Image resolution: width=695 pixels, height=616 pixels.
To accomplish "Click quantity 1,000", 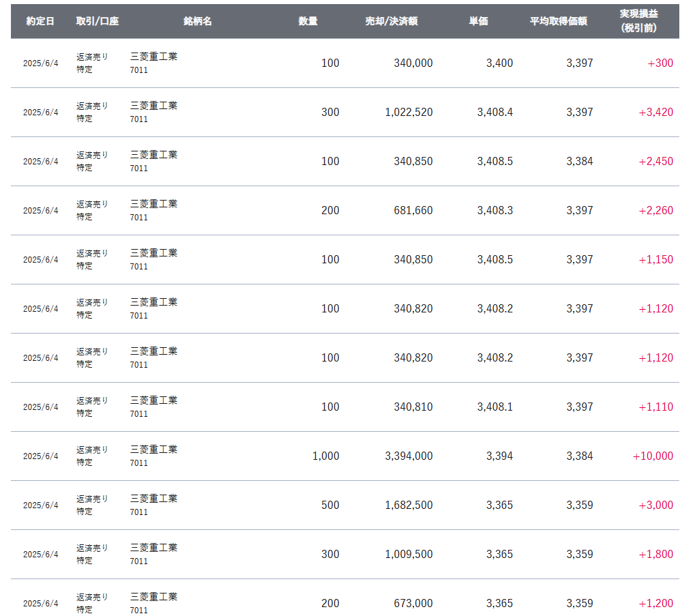I will 326,456.
